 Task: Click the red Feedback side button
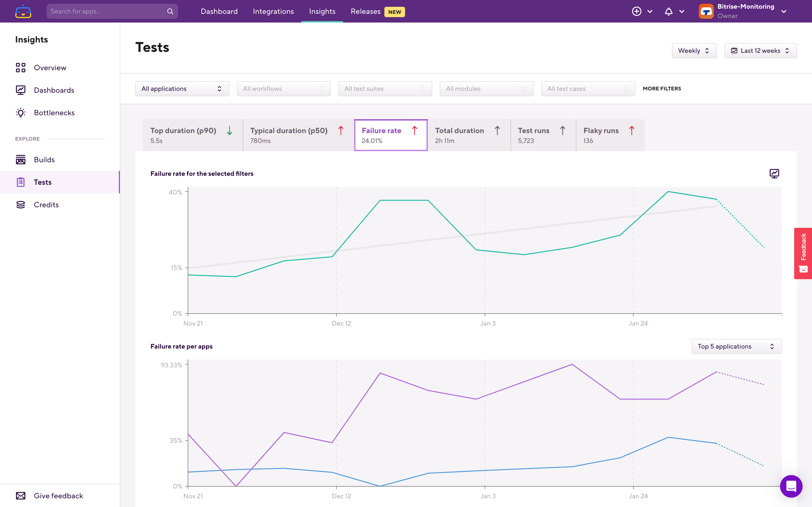tap(803, 253)
